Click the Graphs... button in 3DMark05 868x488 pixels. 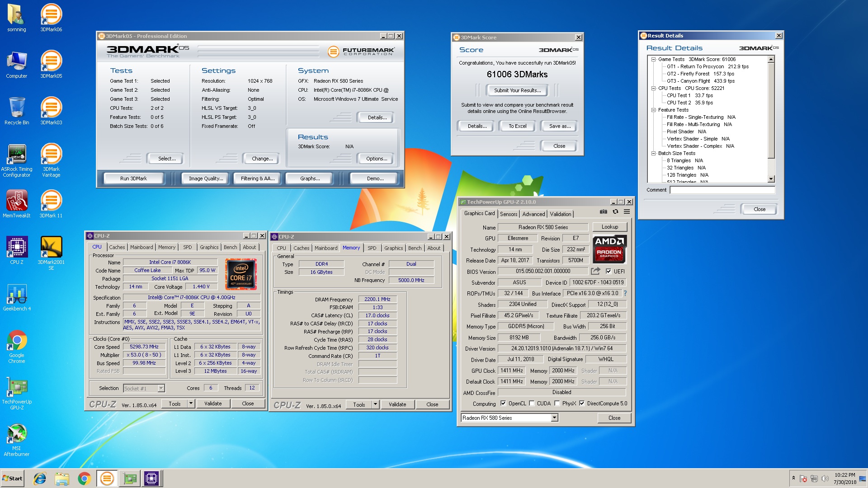(x=310, y=178)
